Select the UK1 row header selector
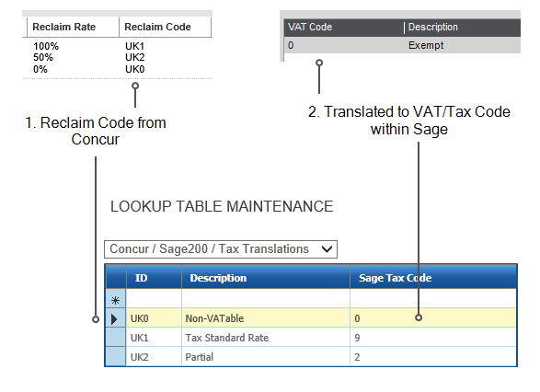 coord(115,337)
